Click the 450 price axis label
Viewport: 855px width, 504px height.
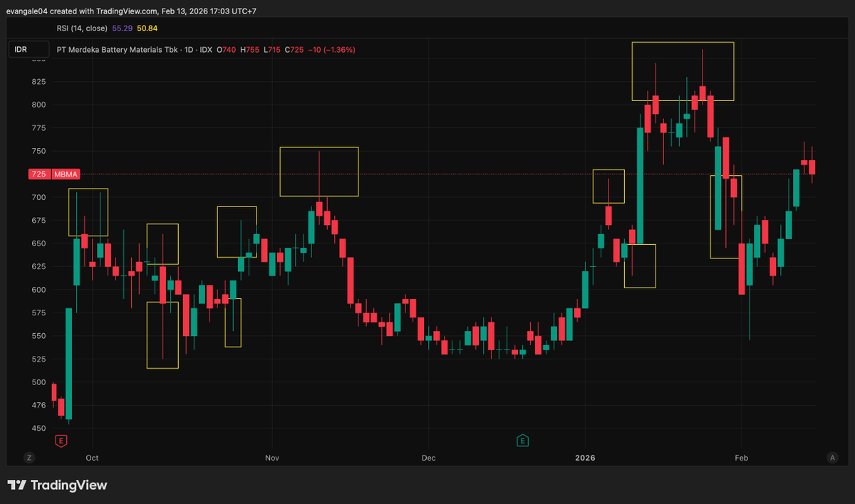38,429
